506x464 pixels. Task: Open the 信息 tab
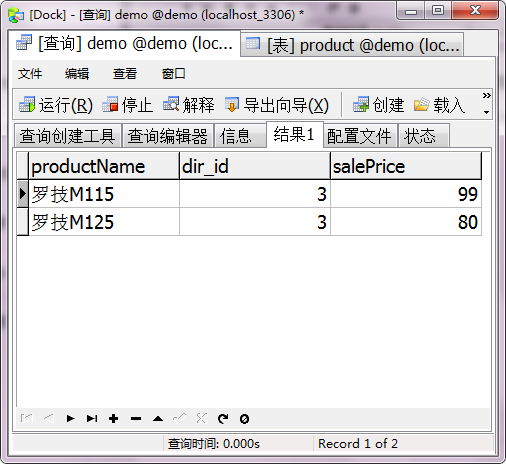240,135
